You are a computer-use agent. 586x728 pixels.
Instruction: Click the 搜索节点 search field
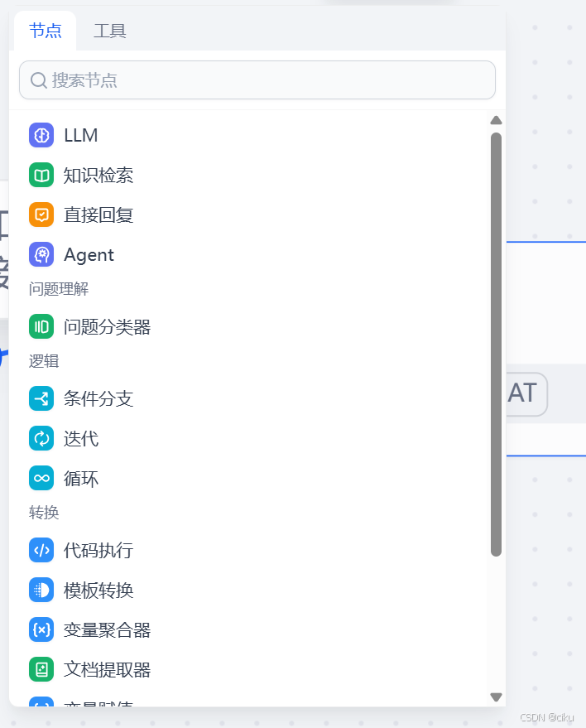point(257,80)
